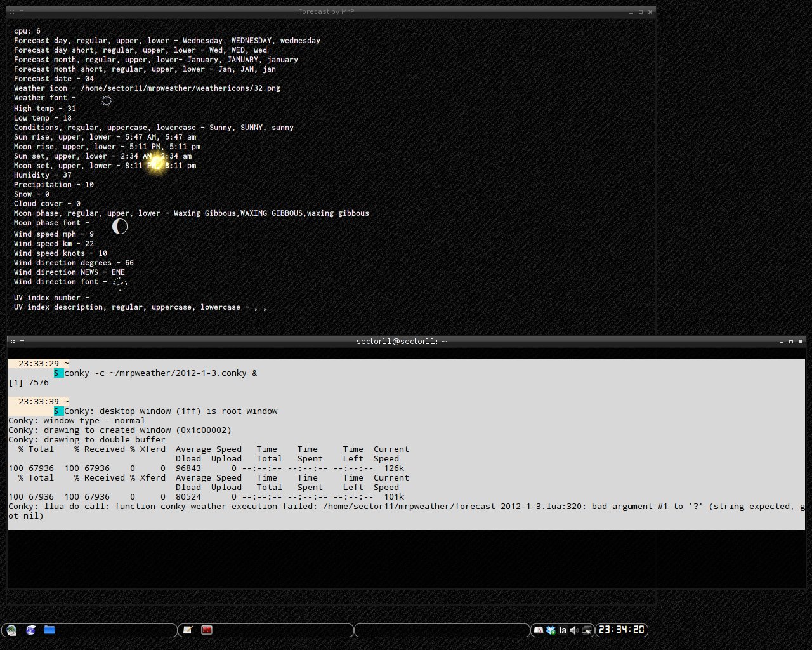Open the terminal window's menu icon
The height and width of the screenshot is (650, 812).
pyautogui.click(x=13, y=341)
